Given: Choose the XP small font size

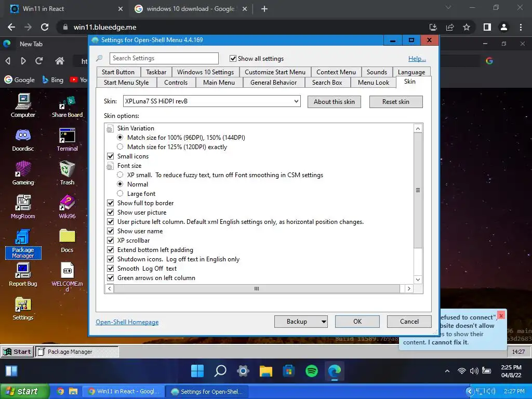Looking at the screenshot, I should 120,175.
